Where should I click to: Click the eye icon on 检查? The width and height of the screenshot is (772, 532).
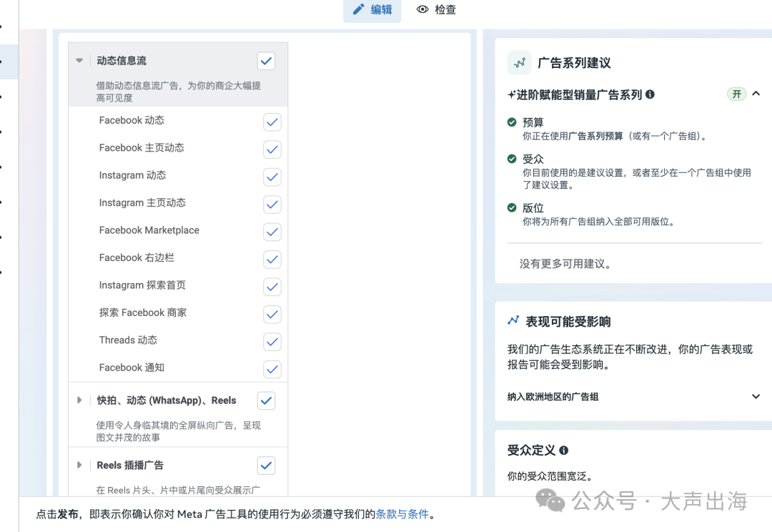click(422, 9)
